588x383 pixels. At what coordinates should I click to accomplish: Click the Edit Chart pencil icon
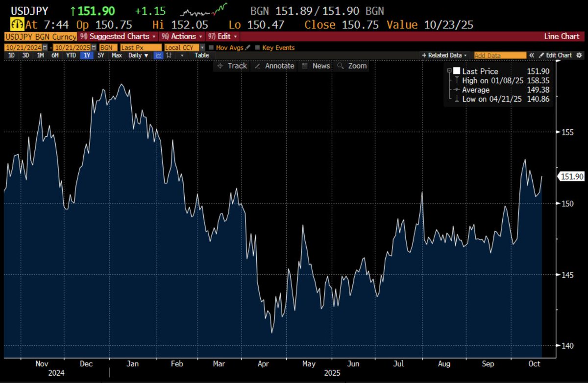tap(541, 55)
